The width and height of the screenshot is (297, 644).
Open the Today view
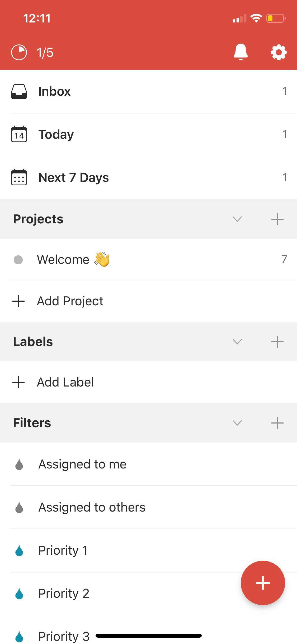(x=56, y=134)
